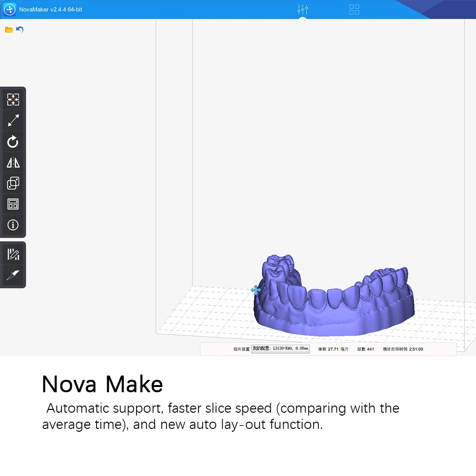Click the layer count 层数 441
Viewport: 476px width, 476px height.
[366, 349]
